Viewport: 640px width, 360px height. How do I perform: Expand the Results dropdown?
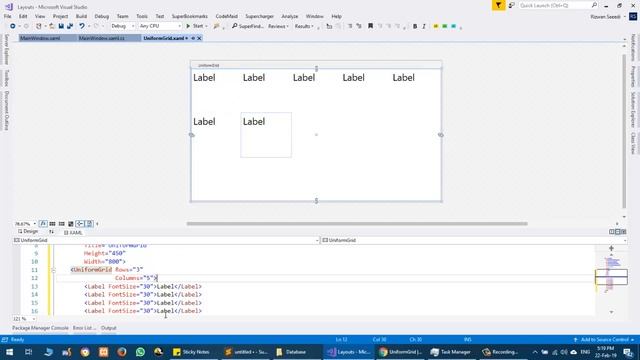pos(304,26)
